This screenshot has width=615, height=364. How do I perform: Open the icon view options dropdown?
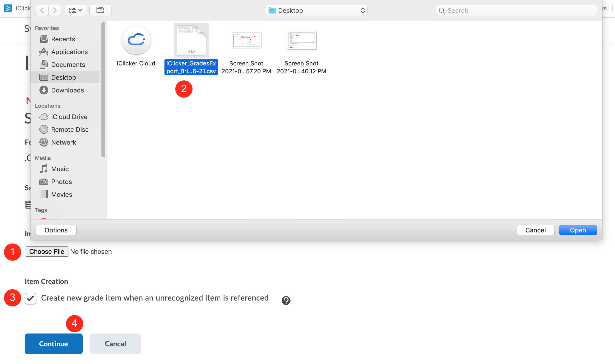coord(76,10)
